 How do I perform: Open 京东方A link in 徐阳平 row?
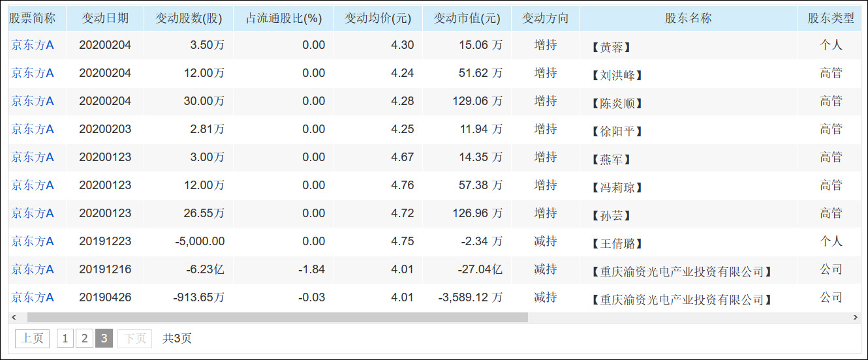(x=33, y=129)
